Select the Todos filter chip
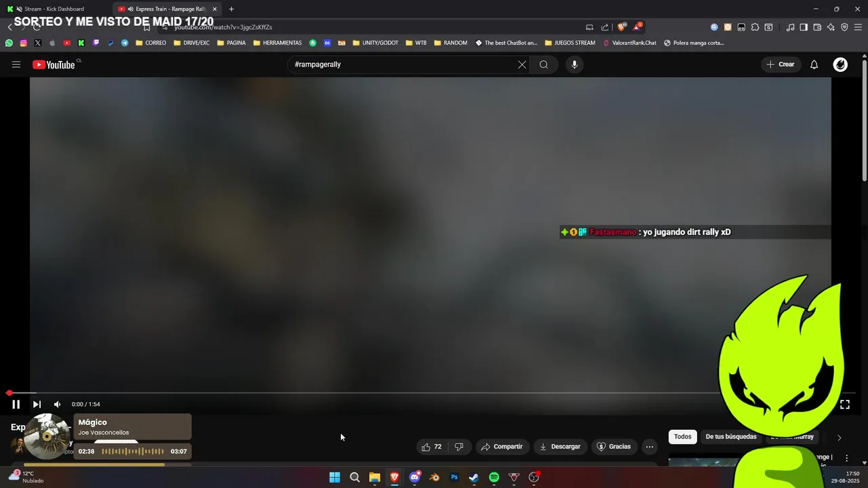868x488 pixels. [683, 436]
